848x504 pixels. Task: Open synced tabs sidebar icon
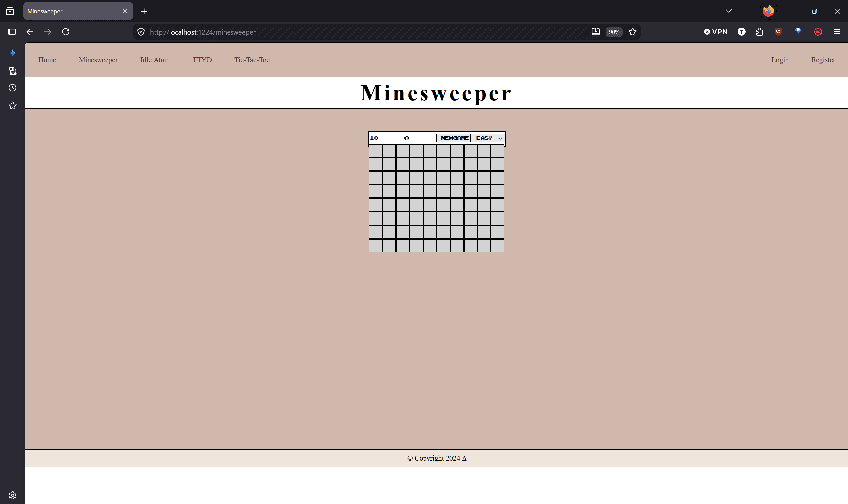pyautogui.click(x=13, y=71)
